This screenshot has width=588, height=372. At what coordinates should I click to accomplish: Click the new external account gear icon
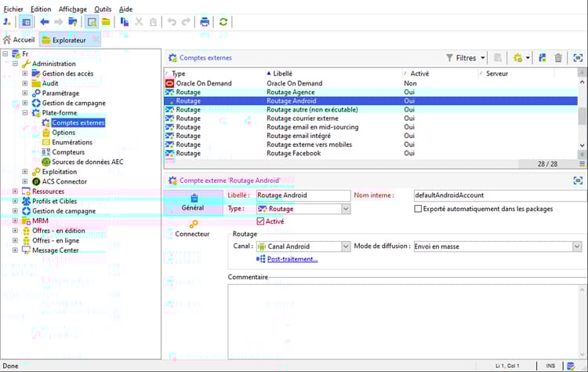(x=517, y=58)
